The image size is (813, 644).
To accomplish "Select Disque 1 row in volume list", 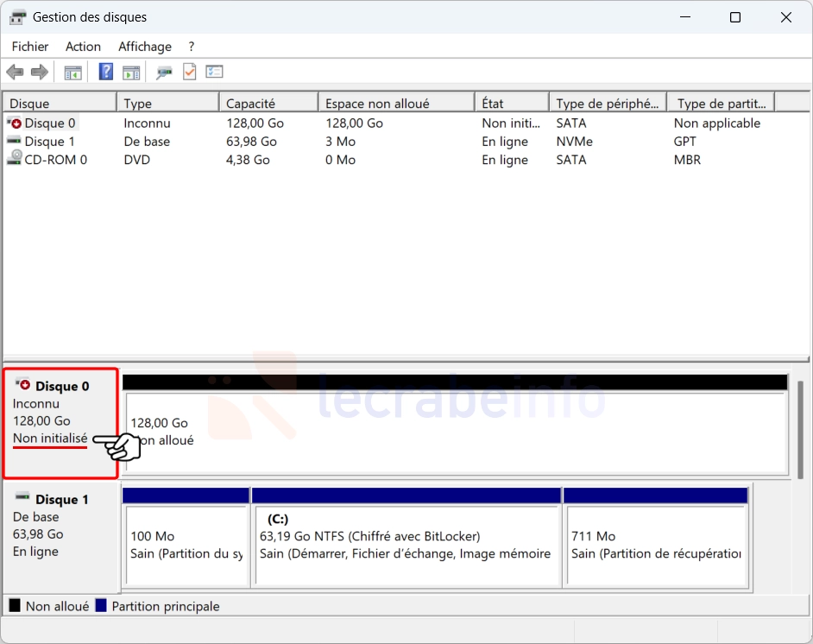I will 49,142.
